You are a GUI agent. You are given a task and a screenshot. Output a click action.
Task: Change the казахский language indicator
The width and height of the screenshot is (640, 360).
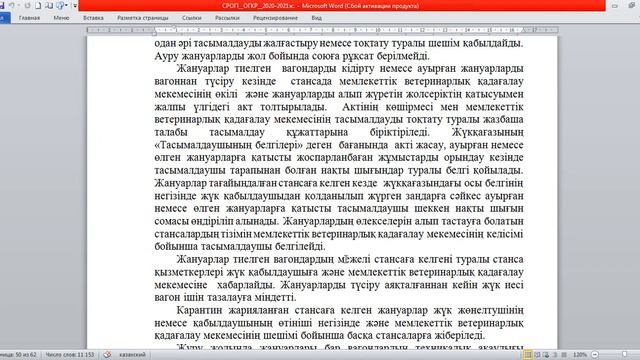[x=132, y=355]
